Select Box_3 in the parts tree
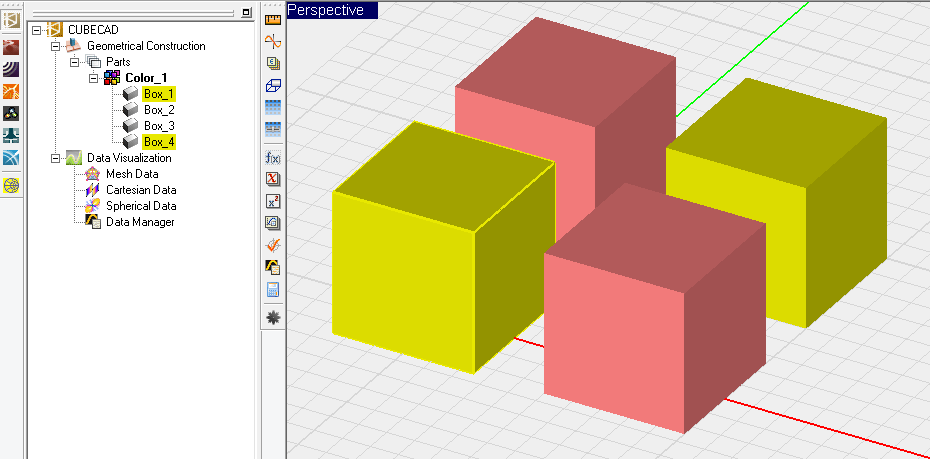 tap(159, 126)
